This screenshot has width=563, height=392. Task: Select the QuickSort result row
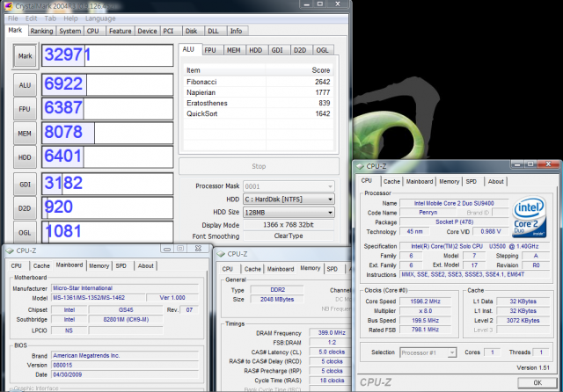coord(258,113)
